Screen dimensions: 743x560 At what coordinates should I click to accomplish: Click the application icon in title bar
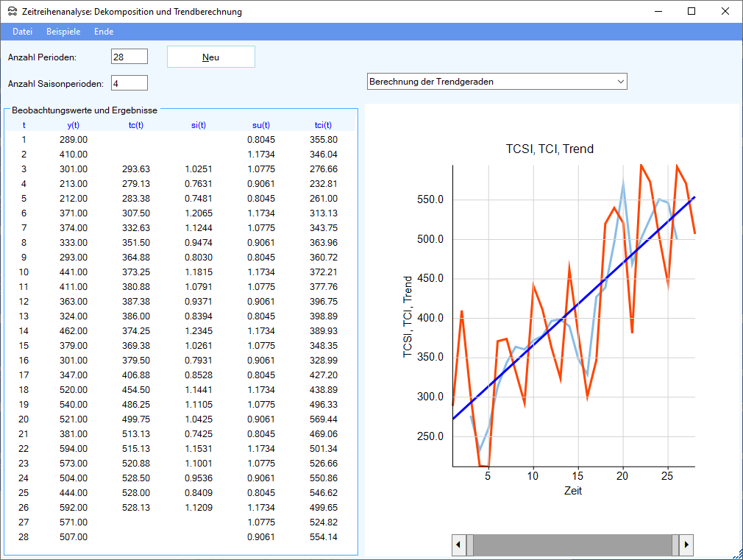point(12,12)
